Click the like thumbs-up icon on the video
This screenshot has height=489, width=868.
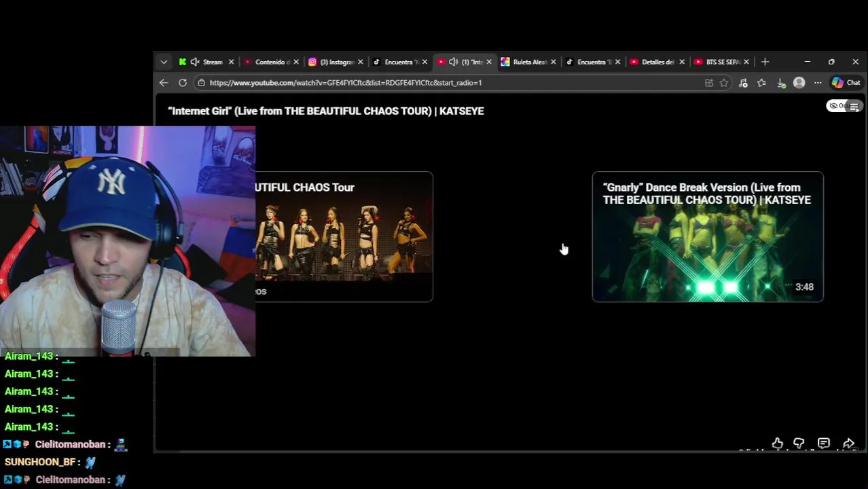tap(778, 443)
